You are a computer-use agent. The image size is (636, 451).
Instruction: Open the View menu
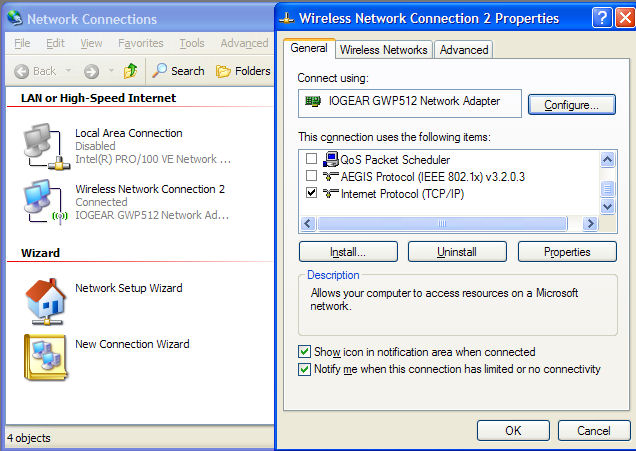91,43
